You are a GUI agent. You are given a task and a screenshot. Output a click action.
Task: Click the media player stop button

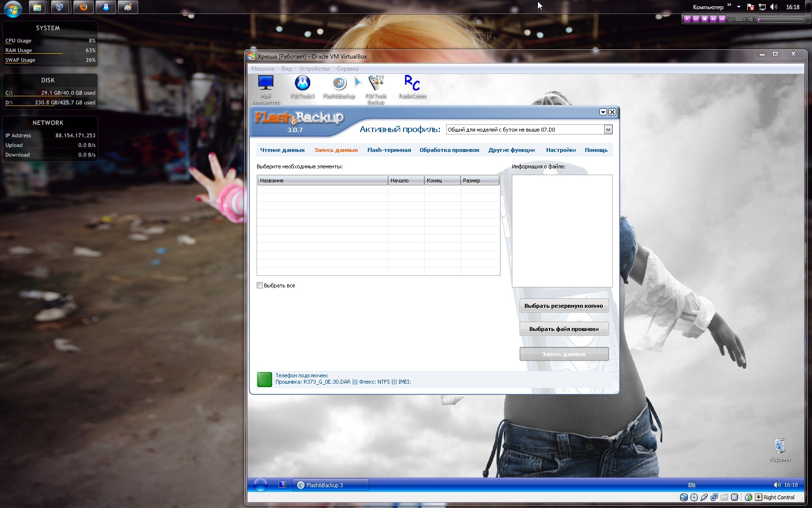tap(705, 19)
